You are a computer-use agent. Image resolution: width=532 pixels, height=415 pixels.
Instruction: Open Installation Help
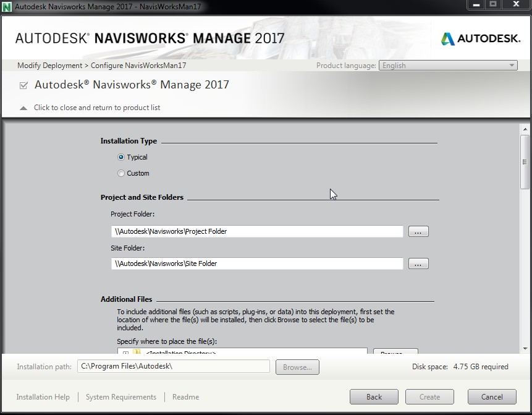(x=43, y=396)
